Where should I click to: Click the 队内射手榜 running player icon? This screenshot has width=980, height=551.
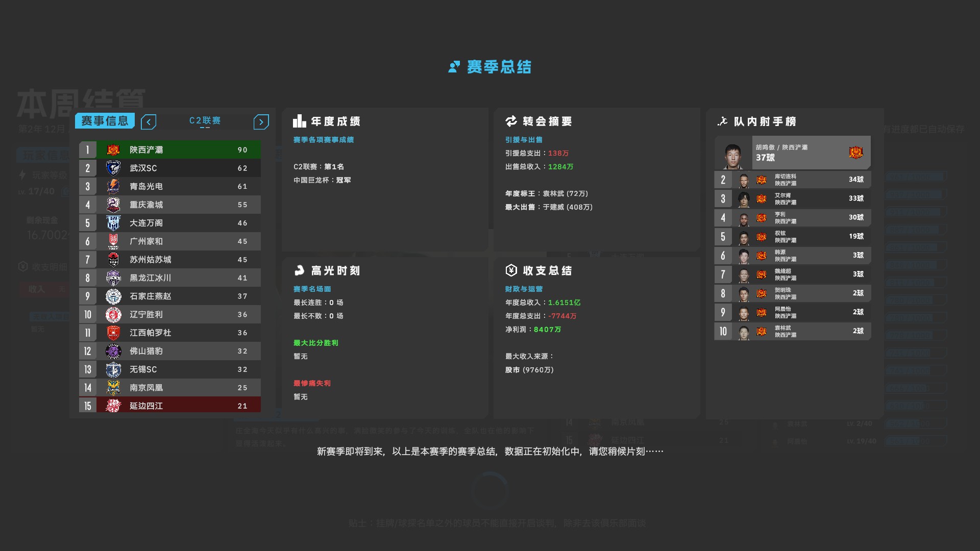(722, 121)
